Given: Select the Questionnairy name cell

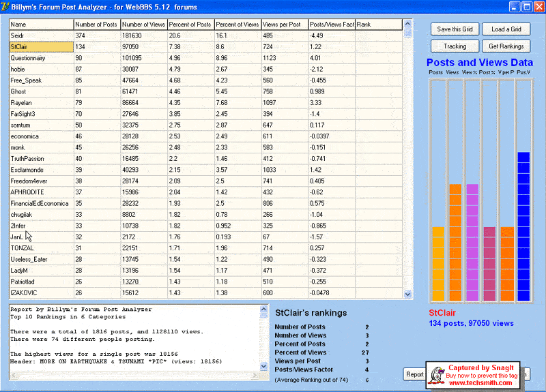Looking at the screenshot, I should (42, 58).
